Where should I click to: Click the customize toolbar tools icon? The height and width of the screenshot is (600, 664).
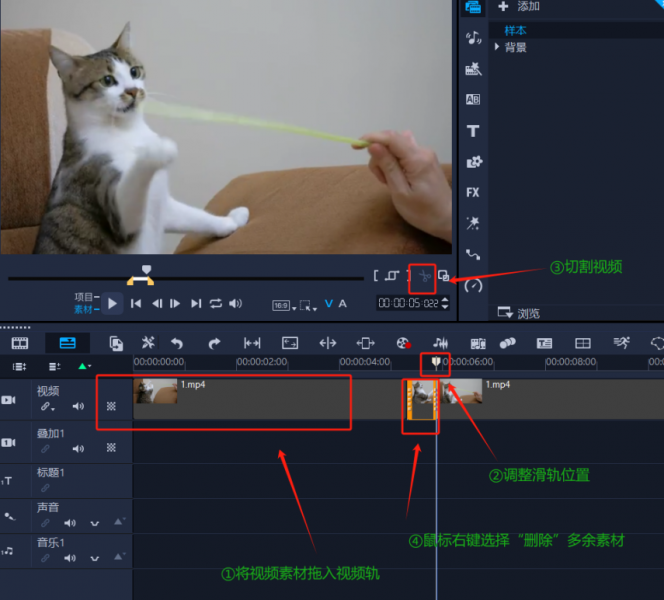point(148,343)
